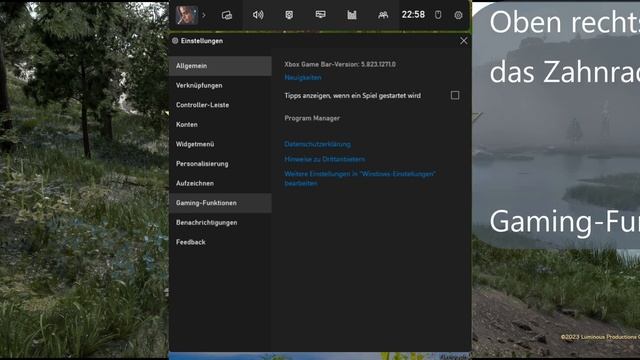Open the Capture widget icon
This screenshot has width=640, height=360.
click(289, 15)
